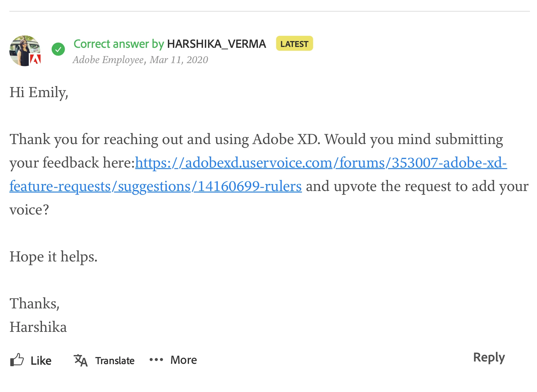Click the Adobe Employee rank label
This screenshot has height=392, width=537.
[x=108, y=60]
